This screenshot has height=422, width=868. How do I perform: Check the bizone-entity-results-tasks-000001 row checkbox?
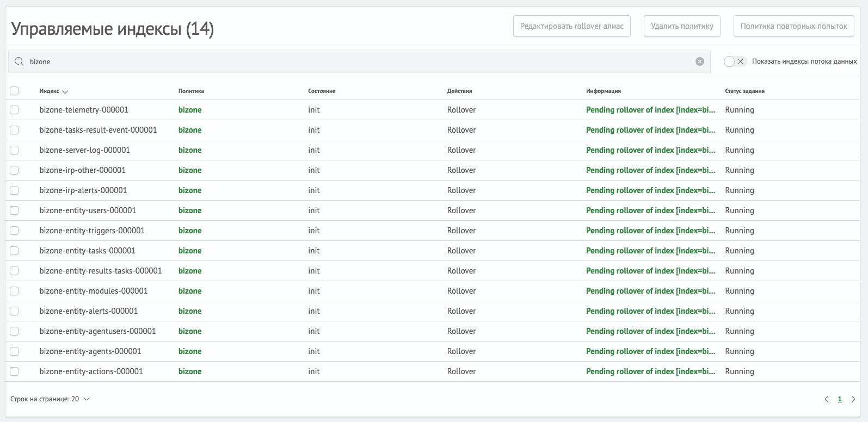[x=14, y=271]
